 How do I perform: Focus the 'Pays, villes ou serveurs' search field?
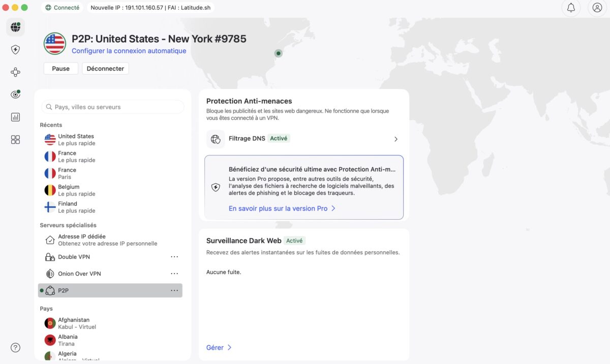(x=112, y=107)
